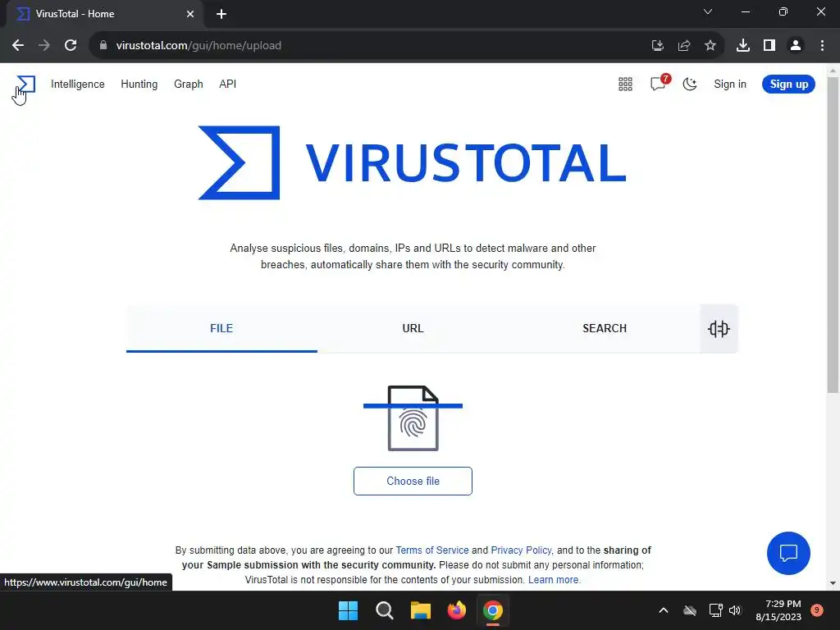The height and width of the screenshot is (630, 840).
Task: Open the notification center badge showing 9
Action: (817, 609)
